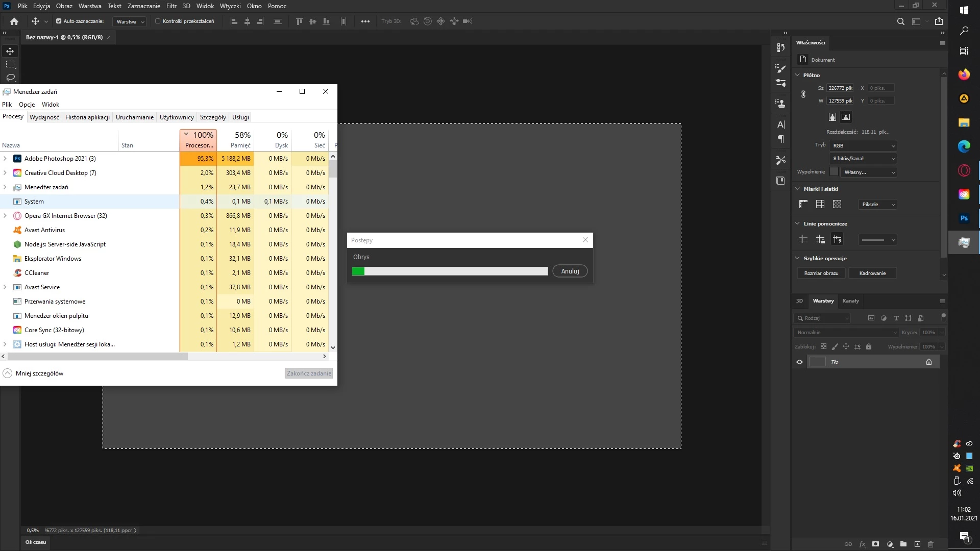The width and height of the screenshot is (980, 551).
Task: Click the Wypełnienie color swatch
Action: (x=834, y=172)
